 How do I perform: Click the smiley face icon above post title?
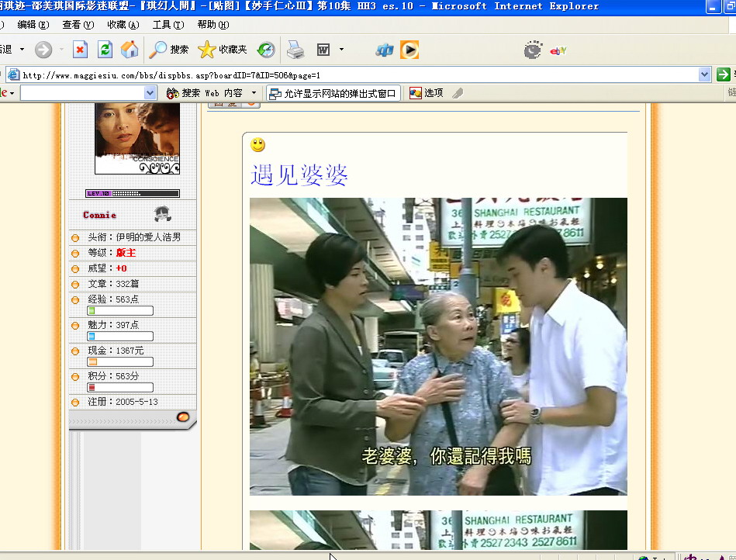coord(257,145)
